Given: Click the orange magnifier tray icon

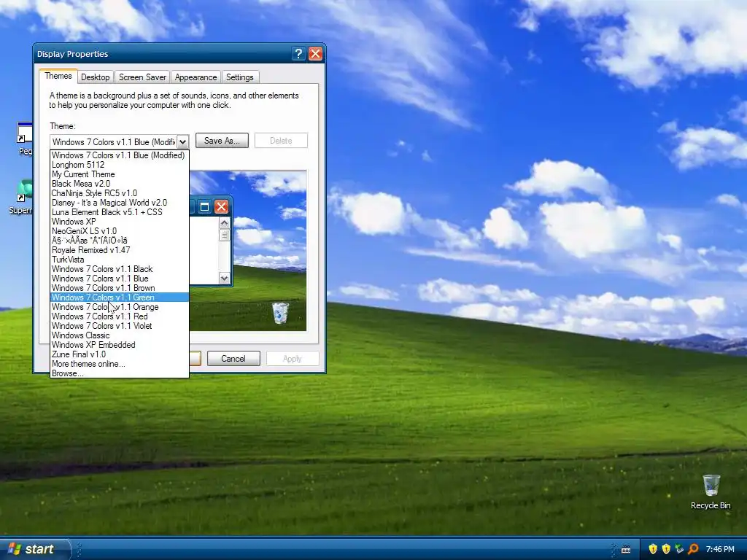Looking at the screenshot, I should 693,549.
